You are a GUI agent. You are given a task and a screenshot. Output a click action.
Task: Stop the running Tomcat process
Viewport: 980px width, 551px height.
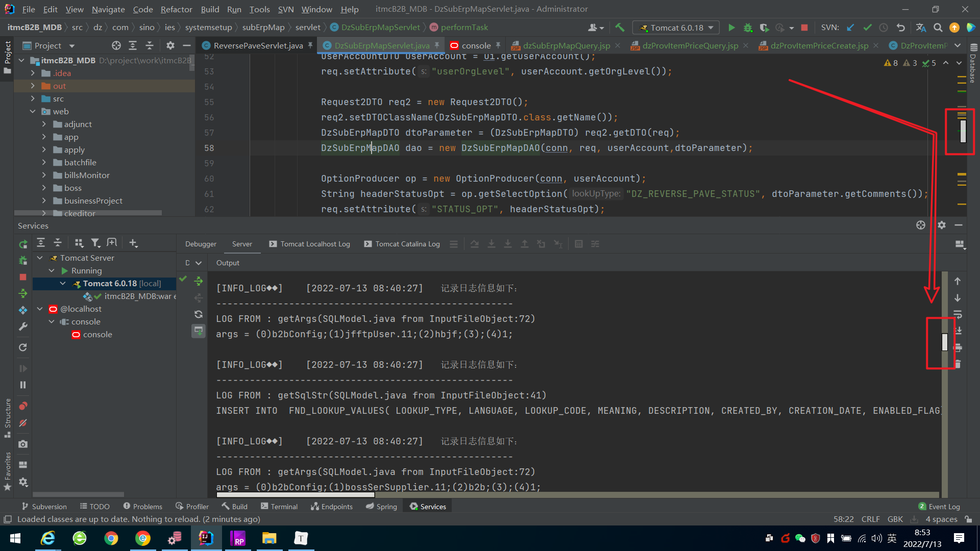coord(804,28)
